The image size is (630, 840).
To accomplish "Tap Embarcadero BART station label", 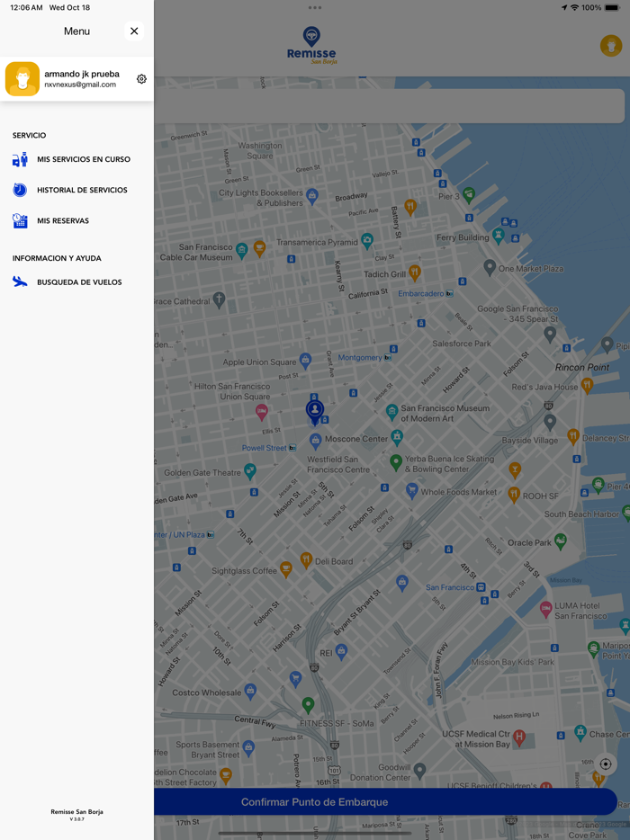I will tap(421, 293).
